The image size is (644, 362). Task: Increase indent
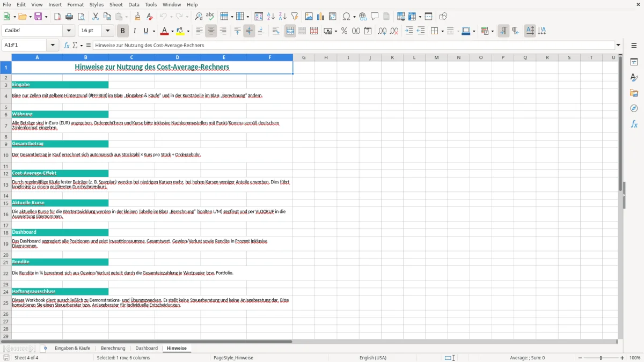pos(409,31)
